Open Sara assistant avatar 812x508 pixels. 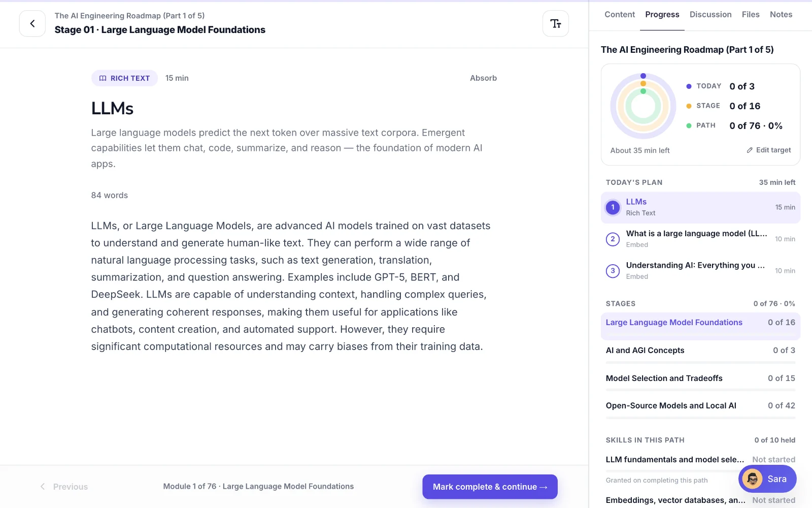(x=752, y=479)
